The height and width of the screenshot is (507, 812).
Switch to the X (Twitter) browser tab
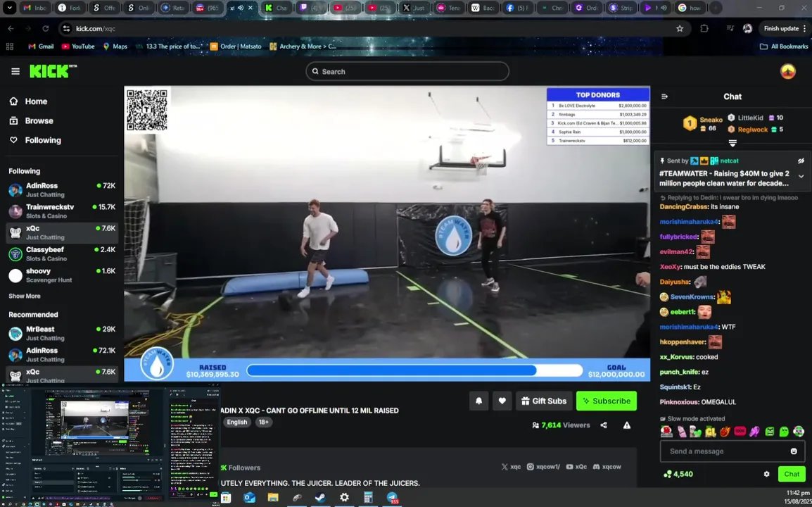pyautogui.click(x=414, y=8)
